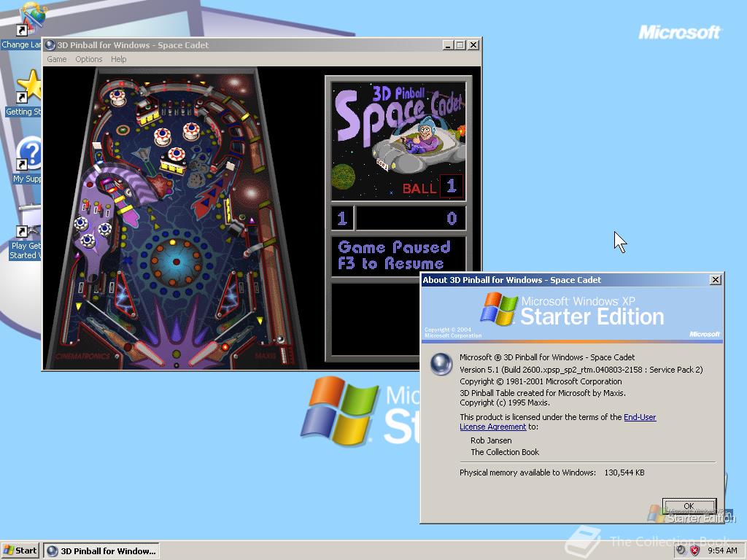Minimize the 3D Pinball window
The image size is (747, 560).
pyautogui.click(x=447, y=44)
